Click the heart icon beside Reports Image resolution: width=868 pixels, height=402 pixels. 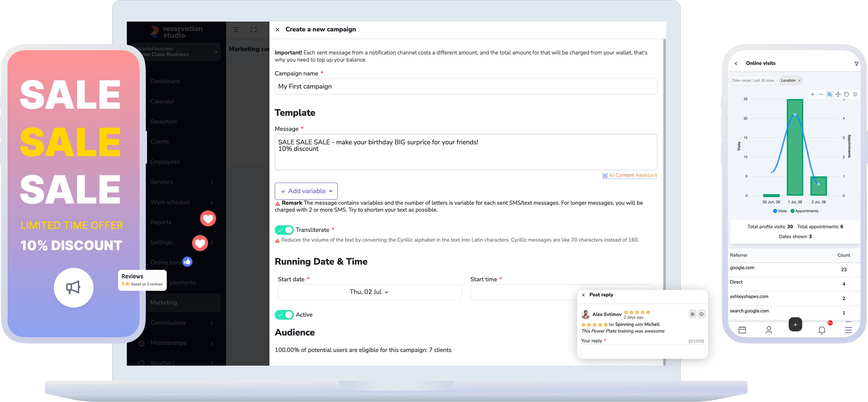click(208, 218)
